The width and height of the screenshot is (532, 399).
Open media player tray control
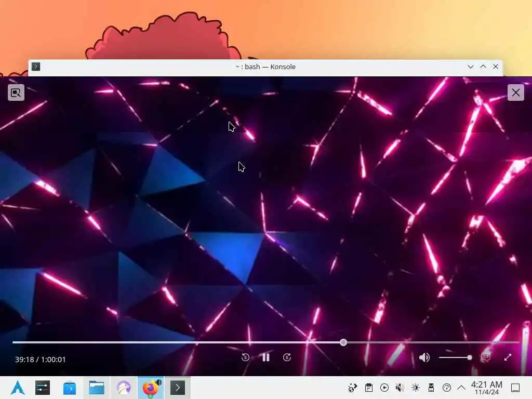(384, 388)
